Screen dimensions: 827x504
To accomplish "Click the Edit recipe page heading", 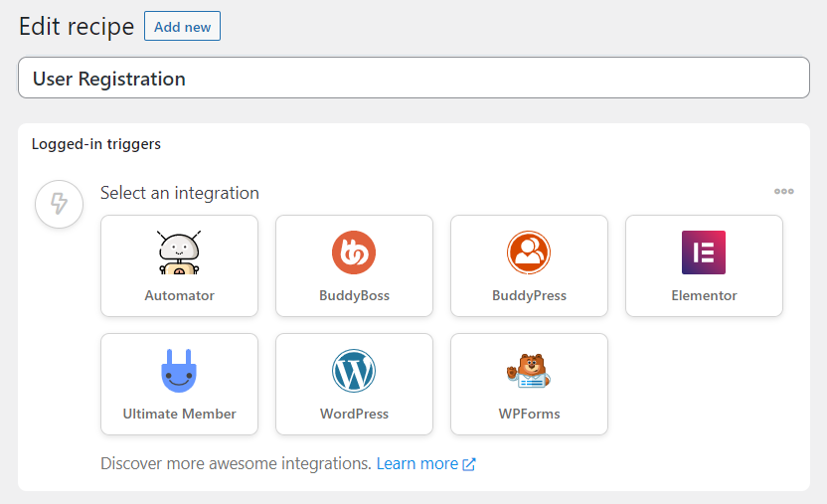I will [x=77, y=27].
